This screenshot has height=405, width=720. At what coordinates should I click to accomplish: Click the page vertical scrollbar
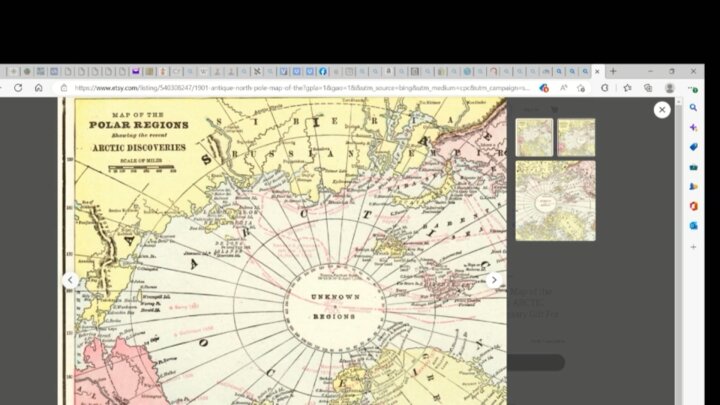click(x=678, y=251)
